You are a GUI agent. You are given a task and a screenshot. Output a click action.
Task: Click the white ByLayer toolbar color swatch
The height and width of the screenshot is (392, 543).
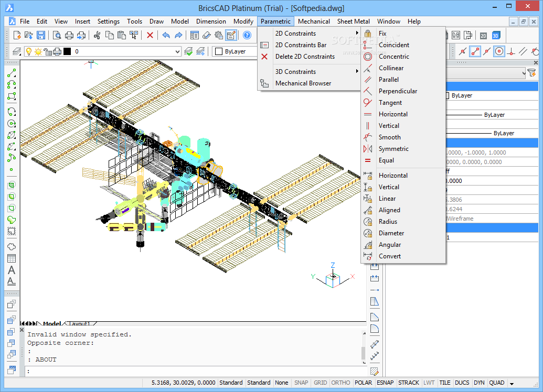pyautogui.click(x=219, y=51)
